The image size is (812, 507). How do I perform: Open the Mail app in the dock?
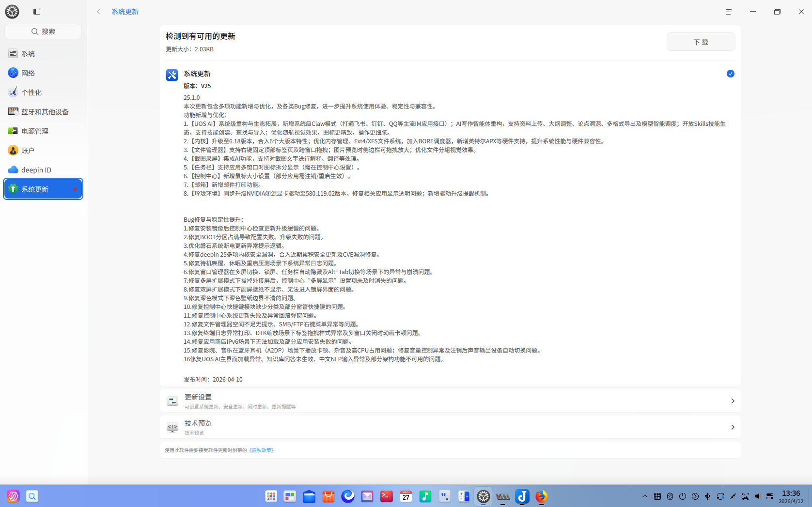[367, 496]
